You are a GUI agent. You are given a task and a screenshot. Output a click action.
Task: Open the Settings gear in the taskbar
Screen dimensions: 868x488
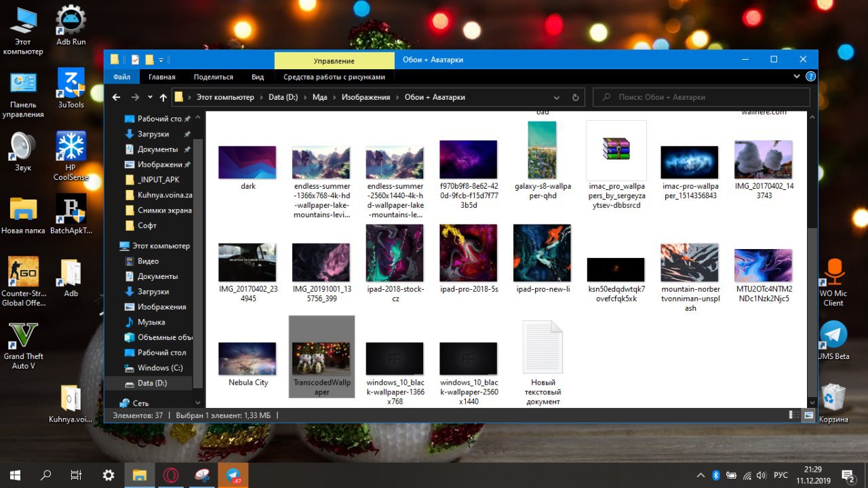pyautogui.click(x=108, y=475)
